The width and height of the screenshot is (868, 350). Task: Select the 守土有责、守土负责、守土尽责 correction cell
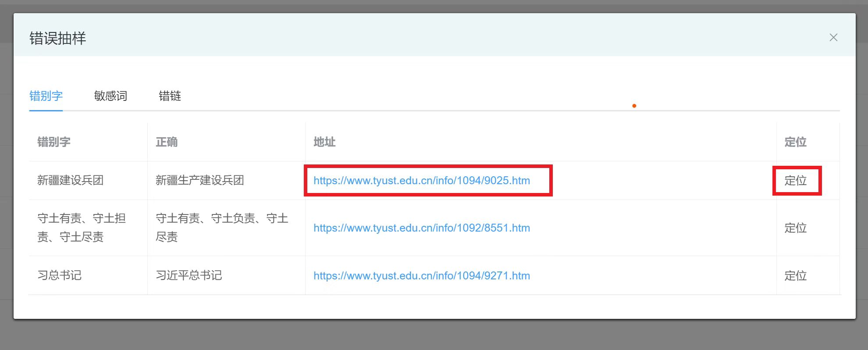[221, 228]
